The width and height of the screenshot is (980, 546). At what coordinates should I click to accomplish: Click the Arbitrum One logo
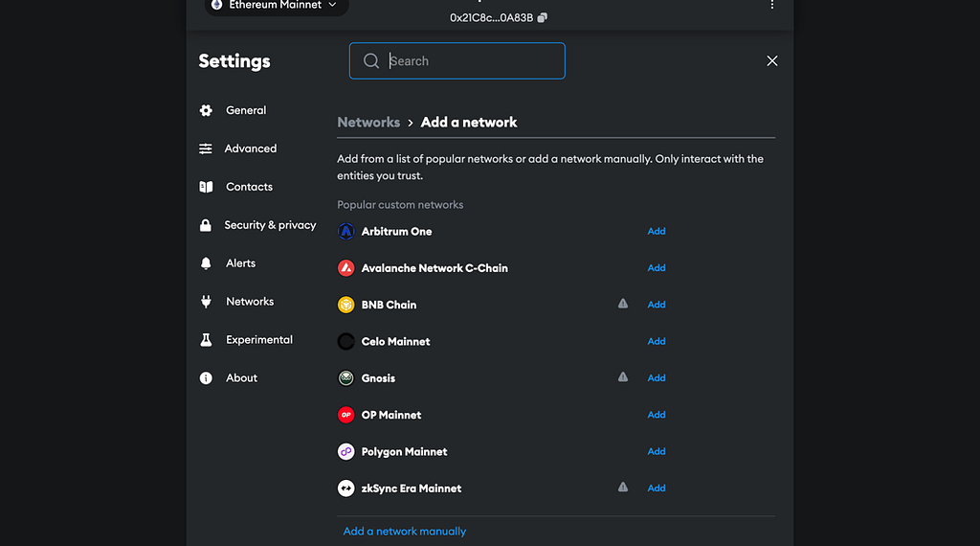coord(345,232)
